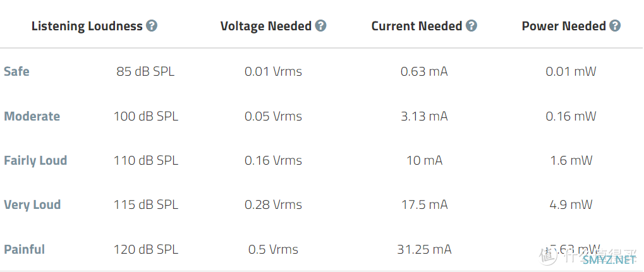The height and width of the screenshot is (272, 644).
Task: Select the 4.9 mW power cell
Action: 571,204
